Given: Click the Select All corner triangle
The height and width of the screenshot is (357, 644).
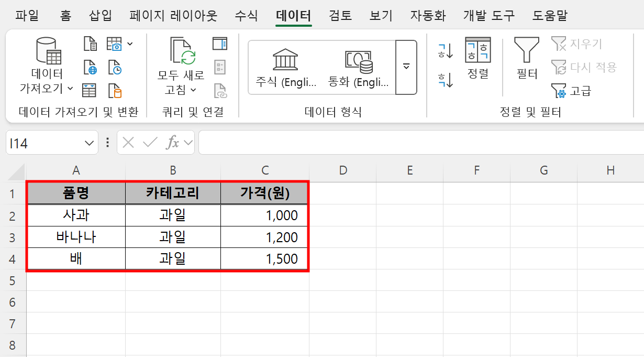Looking at the screenshot, I should [16, 171].
